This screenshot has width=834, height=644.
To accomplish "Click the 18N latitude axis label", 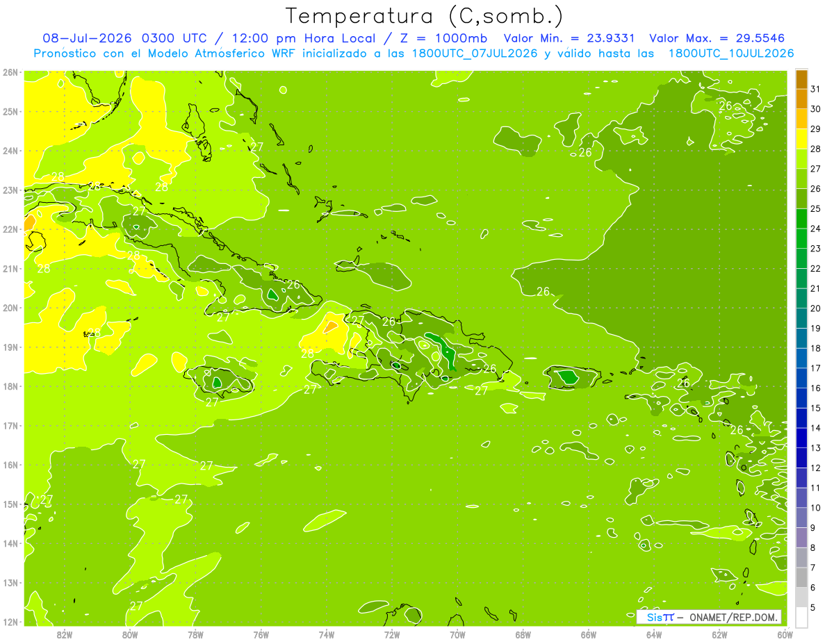I will (10, 386).
